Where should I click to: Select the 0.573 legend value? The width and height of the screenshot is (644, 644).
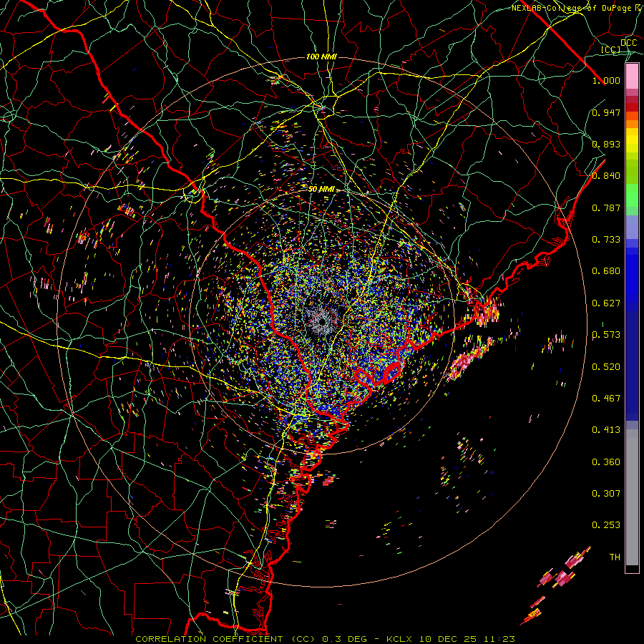pyautogui.click(x=606, y=335)
